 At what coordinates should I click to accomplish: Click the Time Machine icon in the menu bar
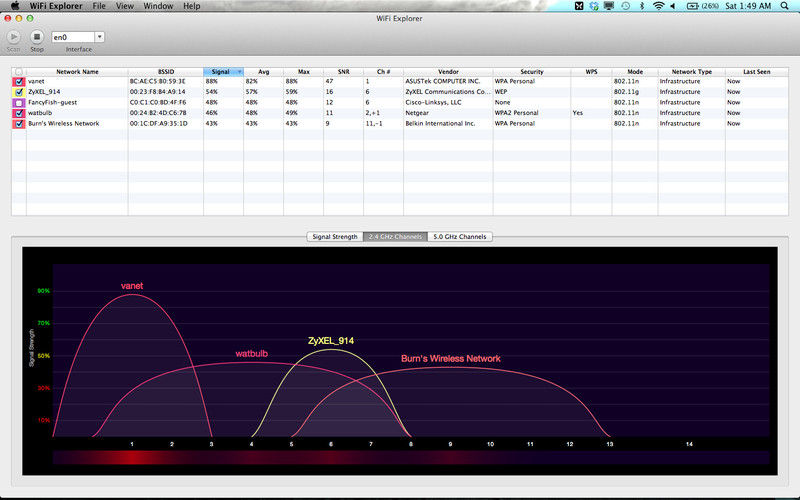pyautogui.click(x=626, y=6)
